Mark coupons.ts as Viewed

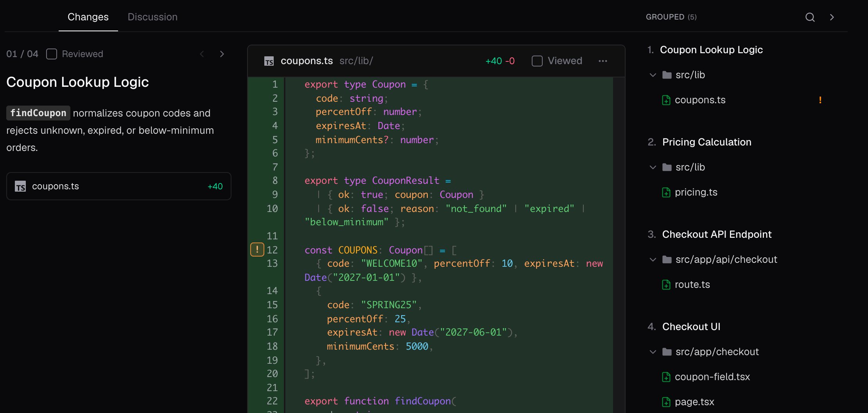coord(537,61)
